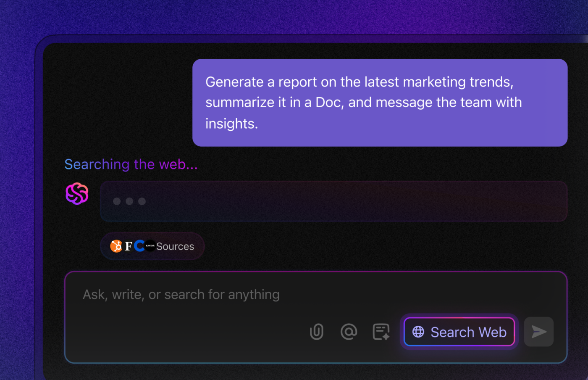Click the globe icon in Search Web
The height and width of the screenshot is (380, 588).
[x=418, y=332]
